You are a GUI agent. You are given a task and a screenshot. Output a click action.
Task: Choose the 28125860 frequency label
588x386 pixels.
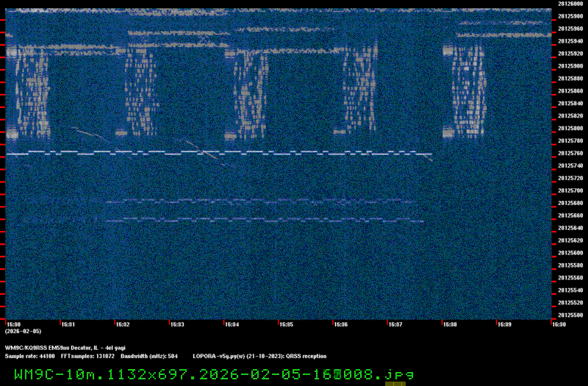tap(570, 90)
